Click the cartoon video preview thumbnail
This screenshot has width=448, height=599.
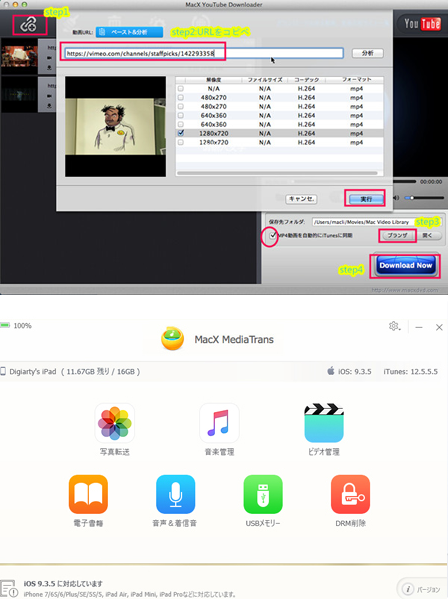click(x=115, y=126)
